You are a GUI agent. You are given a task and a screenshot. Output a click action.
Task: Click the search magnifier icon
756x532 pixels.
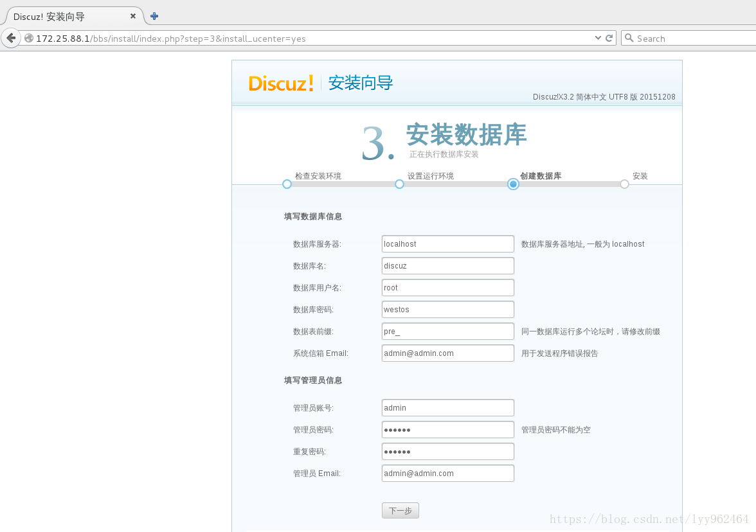click(629, 37)
